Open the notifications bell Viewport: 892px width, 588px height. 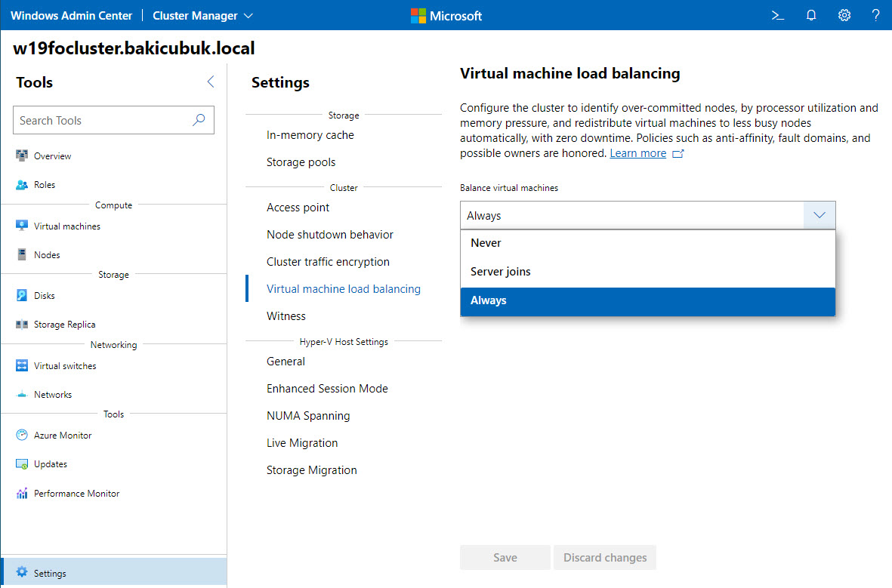pos(811,15)
